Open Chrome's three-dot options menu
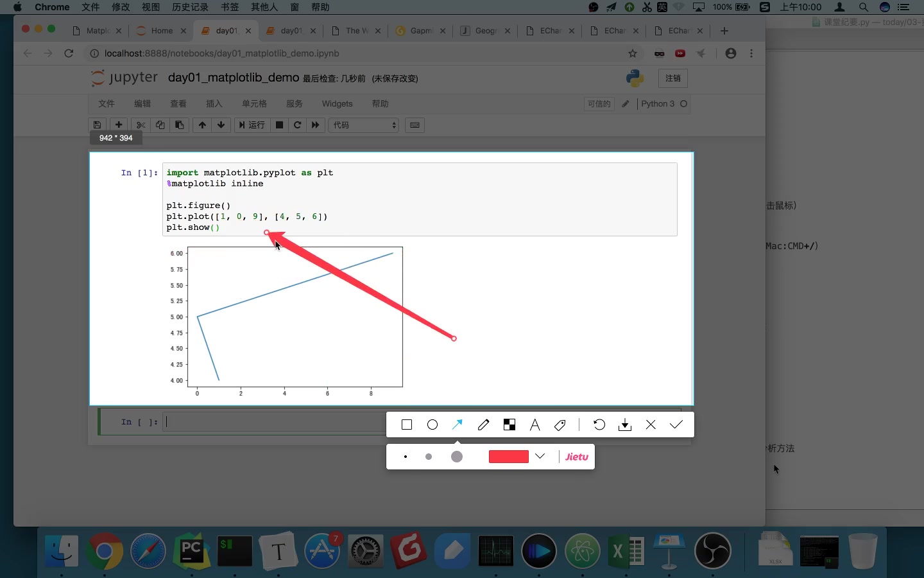Screen dimensions: 924x578 pyautogui.click(x=751, y=54)
